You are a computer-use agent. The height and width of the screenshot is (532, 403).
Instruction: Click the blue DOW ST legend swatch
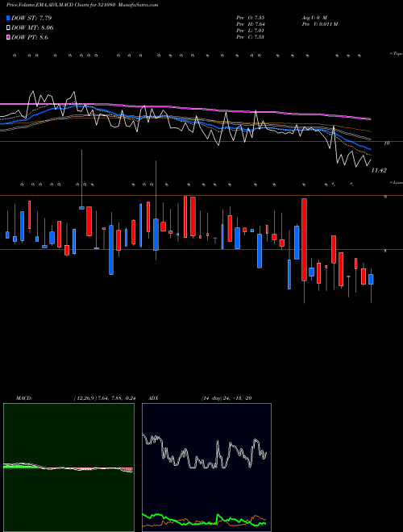pos(9,18)
